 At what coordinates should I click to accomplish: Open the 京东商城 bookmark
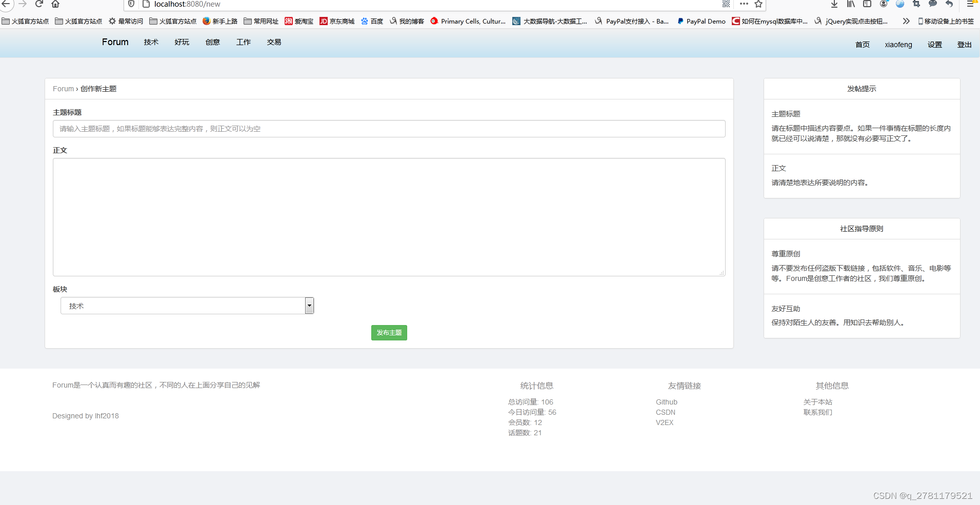[337, 21]
